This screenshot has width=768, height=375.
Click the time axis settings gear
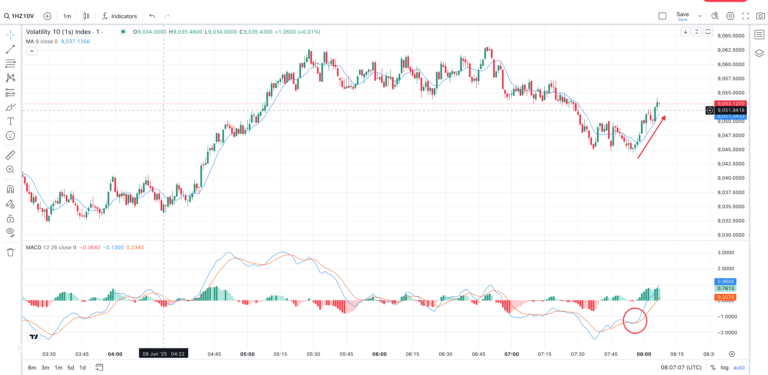(x=732, y=353)
